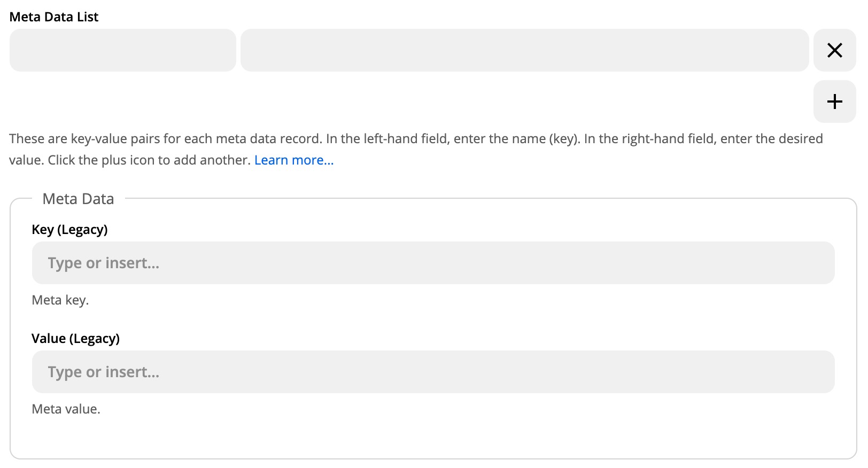The width and height of the screenshot is (868, 468).
Task: Delete the empty key-value pair row
Action: click(834, 50)
